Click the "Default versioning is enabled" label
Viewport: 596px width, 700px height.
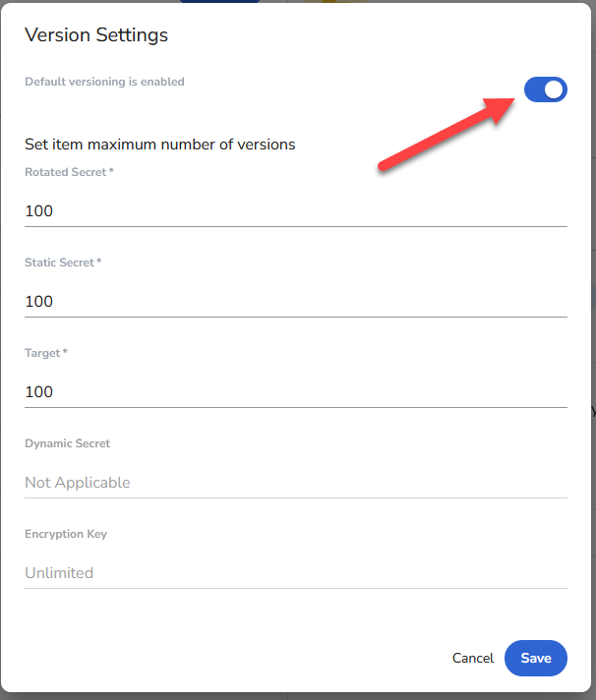104,82
